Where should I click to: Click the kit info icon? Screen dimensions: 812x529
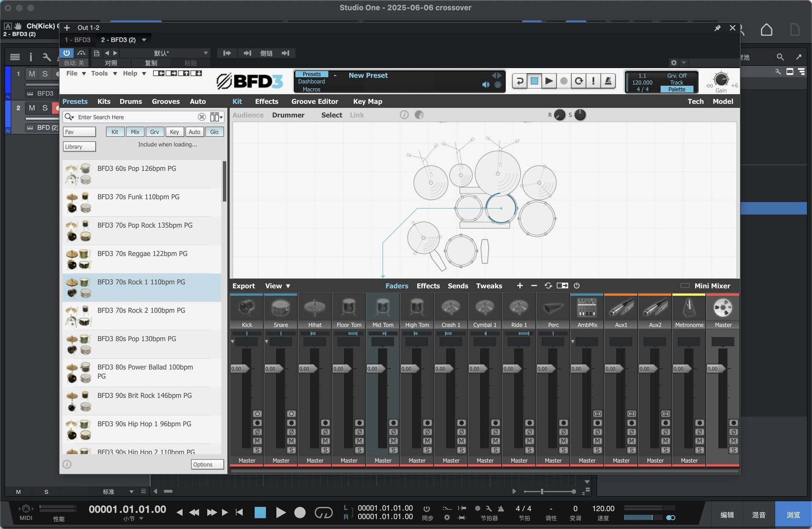pyautogui.click(x=404, y=115)
